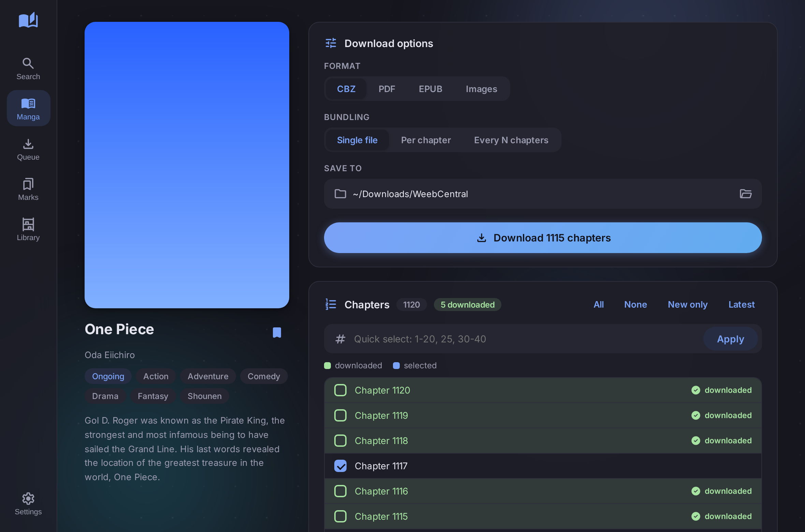805x532 pixels.
Task: Click the One Piece title text
Action: point(119,329)
